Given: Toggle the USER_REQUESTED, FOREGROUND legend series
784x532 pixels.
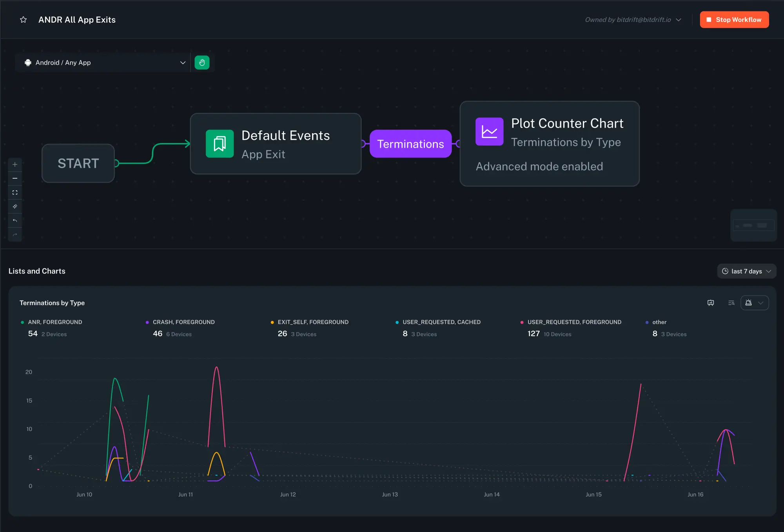Looking at the screenshot, I should coord(574,322).
